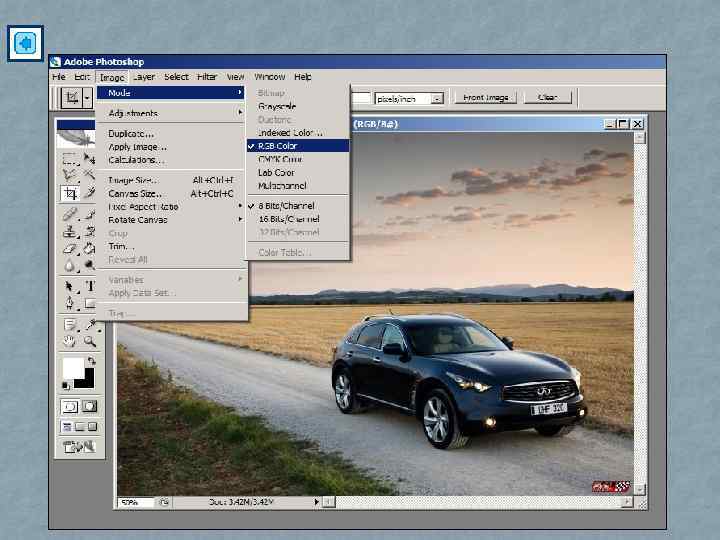This screenshot has height=540, width=720.
Task: Select the Blur tool
Action: coord(69,265)
